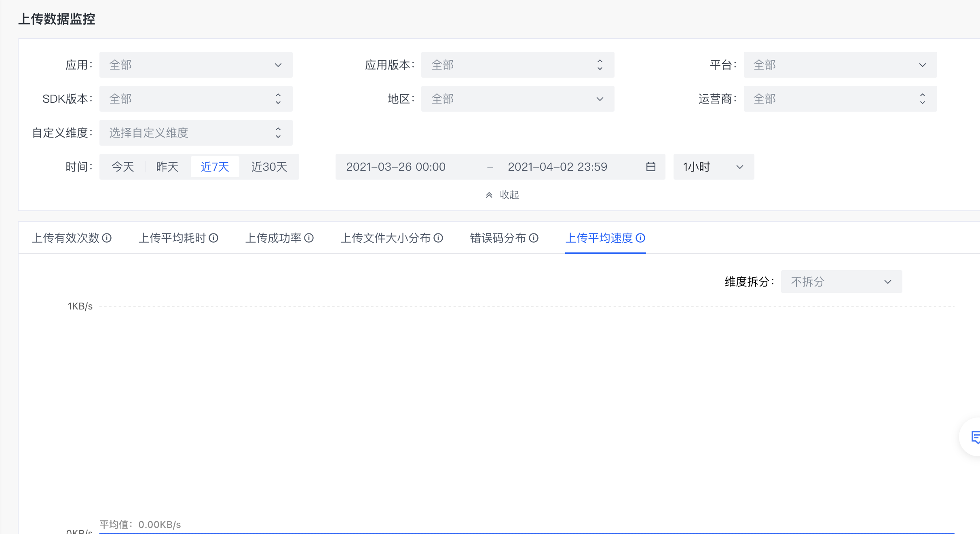Select the 近7天 time range

(215, 167)
